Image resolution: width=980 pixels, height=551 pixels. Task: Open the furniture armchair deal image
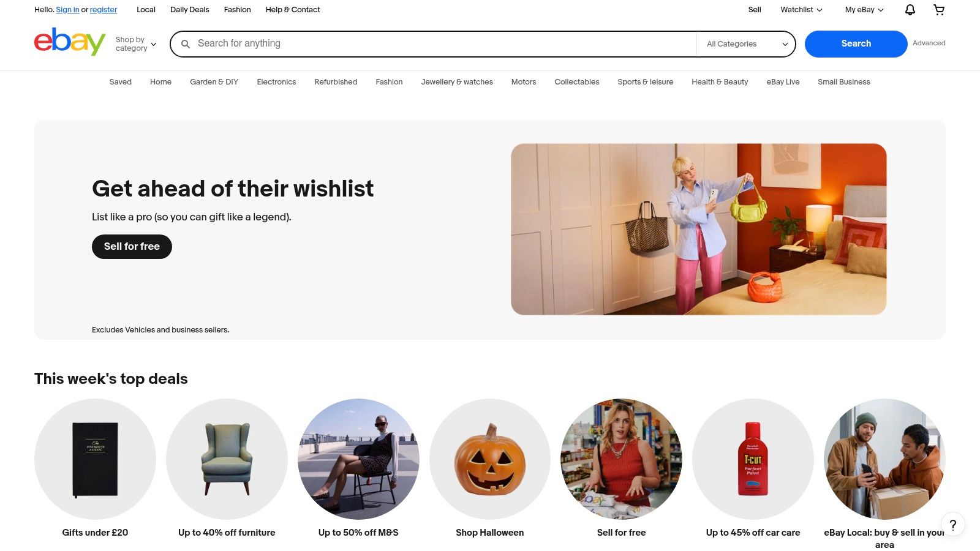227,459
